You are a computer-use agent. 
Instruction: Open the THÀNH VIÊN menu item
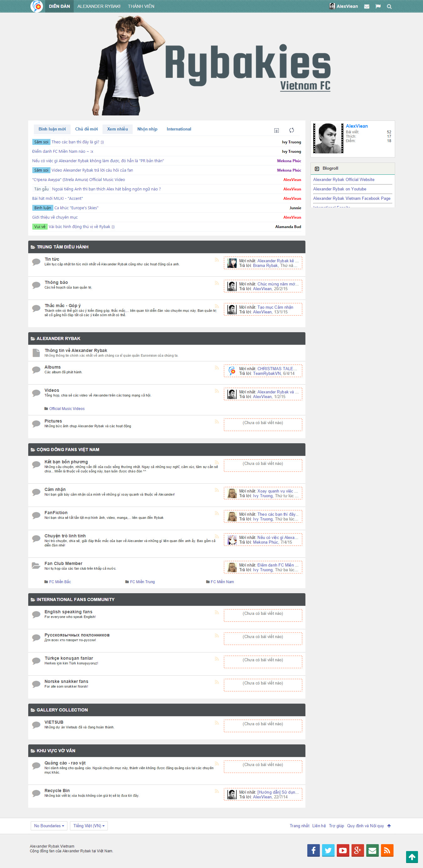coord(141,6)
